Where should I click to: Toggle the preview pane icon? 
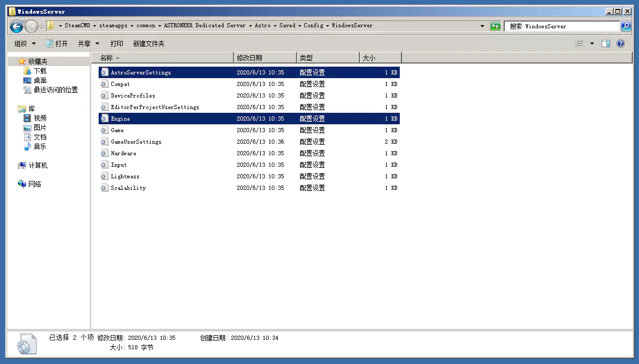[x=606, y=44]
